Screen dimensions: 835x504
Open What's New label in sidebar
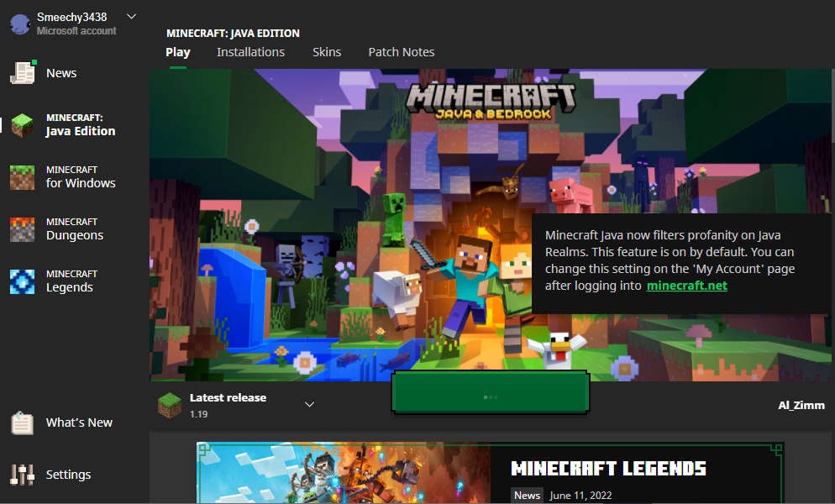tap(79, 423)
